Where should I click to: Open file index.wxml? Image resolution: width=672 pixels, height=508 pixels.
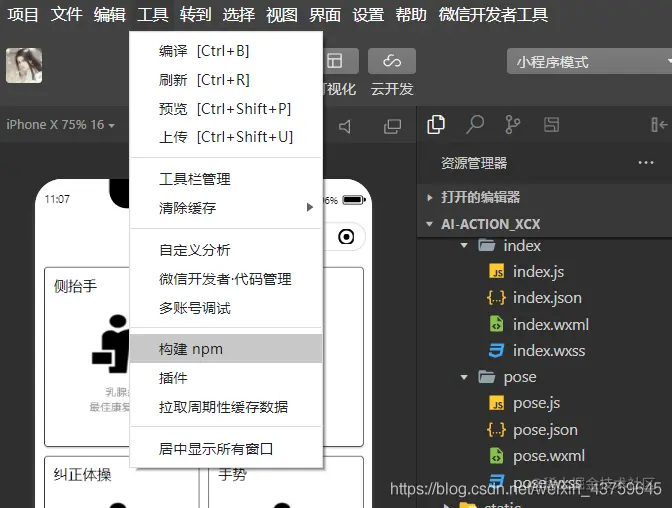[x=551, y=325]
